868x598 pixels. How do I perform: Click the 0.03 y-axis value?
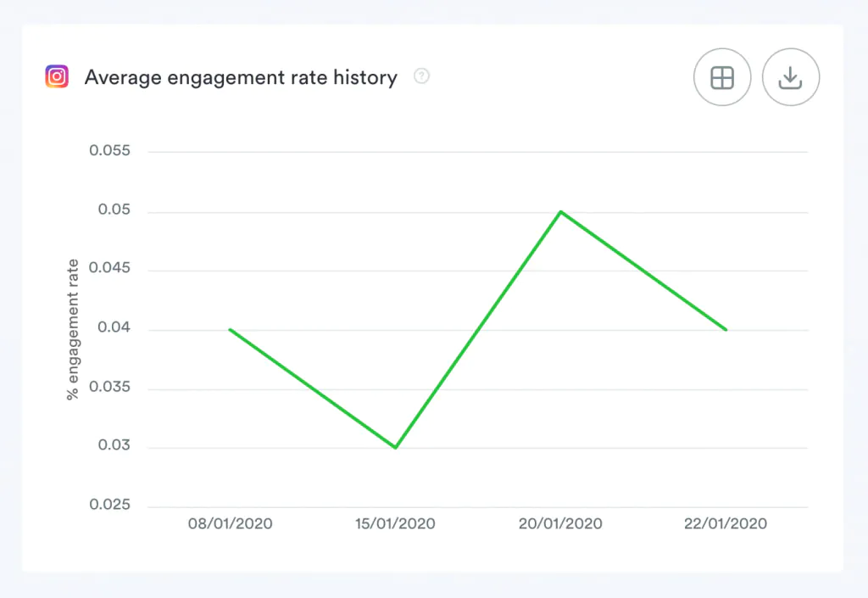(x=114, y=445)
